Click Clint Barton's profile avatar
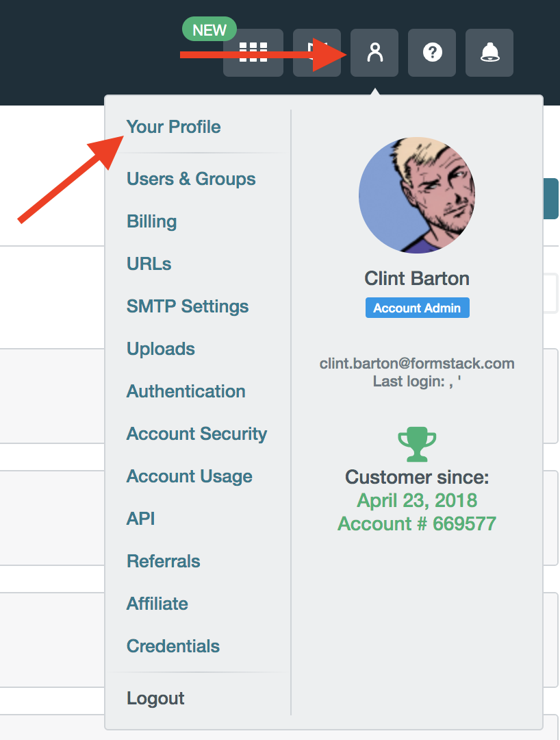The height and width of the screenshot is (740, 560). point(417,195)
